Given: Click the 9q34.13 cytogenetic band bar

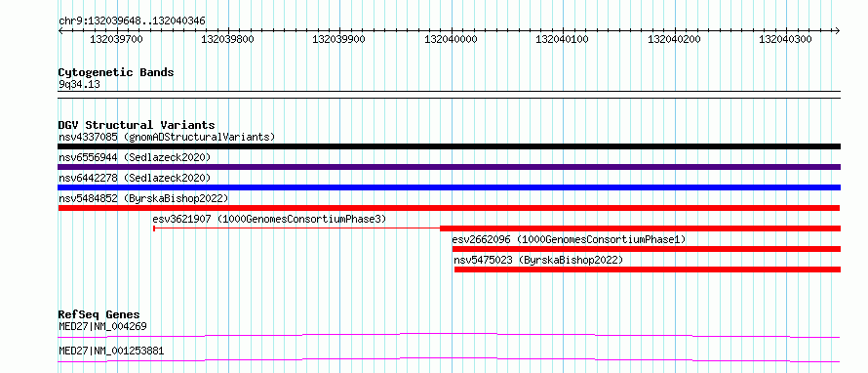Looking at the screenshot, I should pyautogui.click(x=449, y=95).
